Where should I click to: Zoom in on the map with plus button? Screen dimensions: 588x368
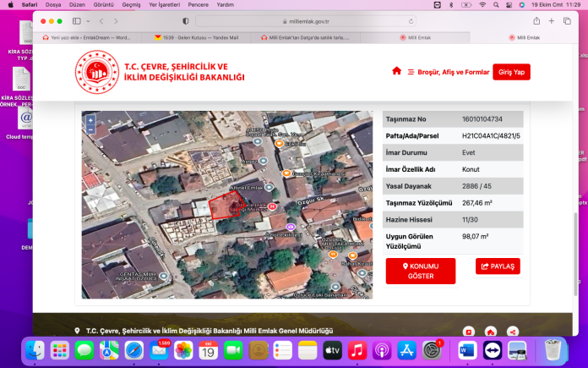coord(90,120)
